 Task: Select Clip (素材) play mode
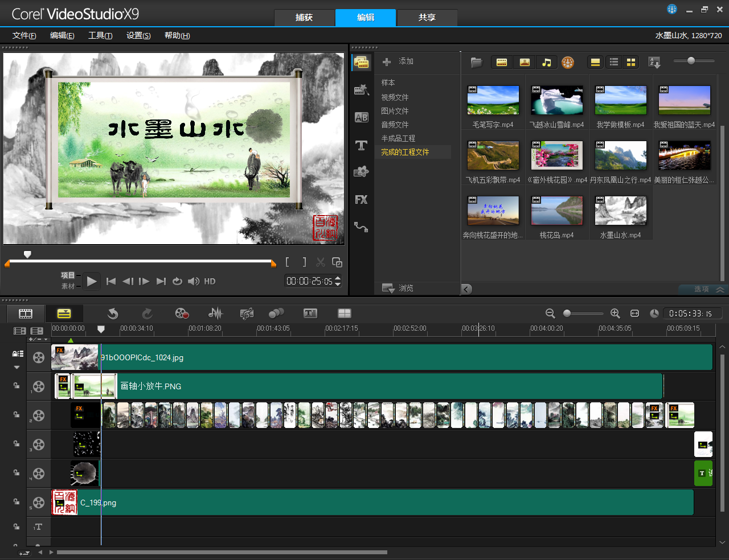pyautogui.click(x=68, y=286)
